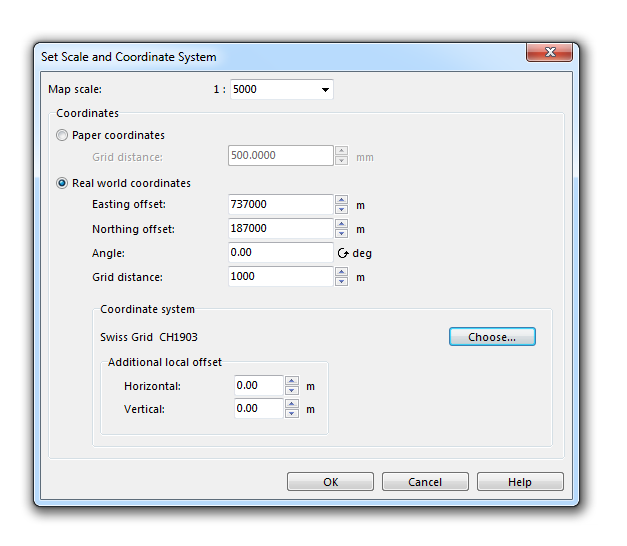Click the angle rotation icon beside deg

[343, 253]
